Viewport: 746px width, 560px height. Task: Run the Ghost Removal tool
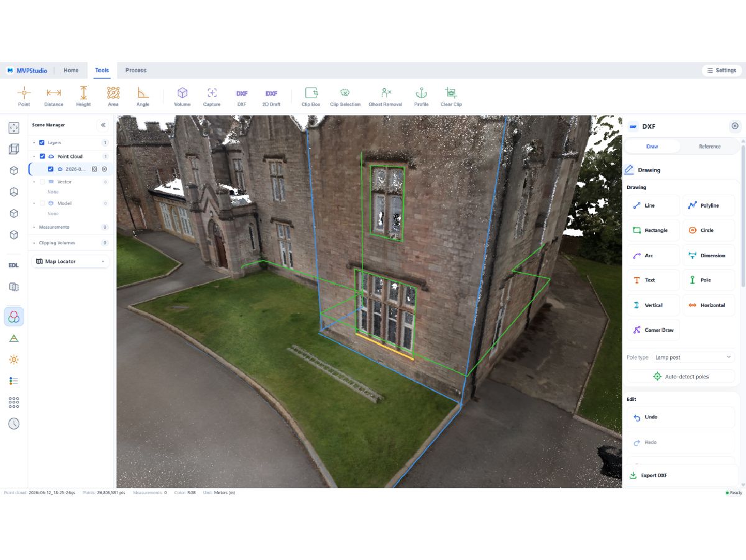[385, 96]
